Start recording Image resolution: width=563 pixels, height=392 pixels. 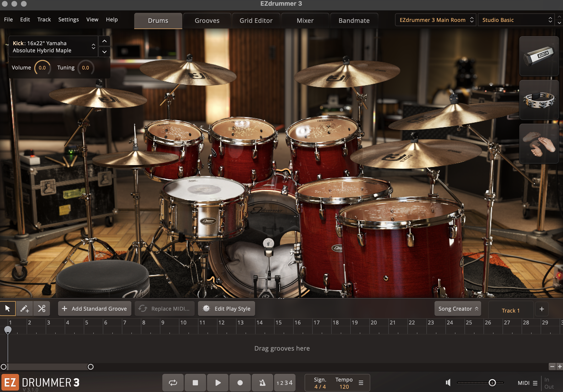[240, 383]
